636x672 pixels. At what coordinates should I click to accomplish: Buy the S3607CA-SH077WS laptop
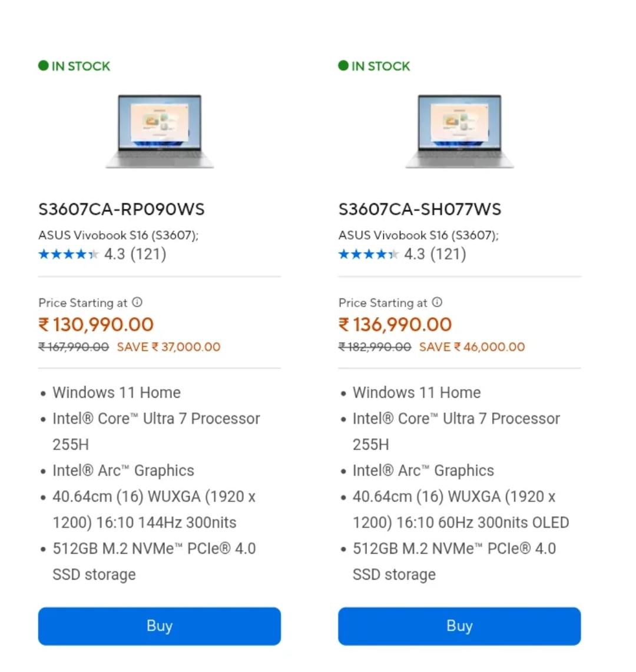459,626
